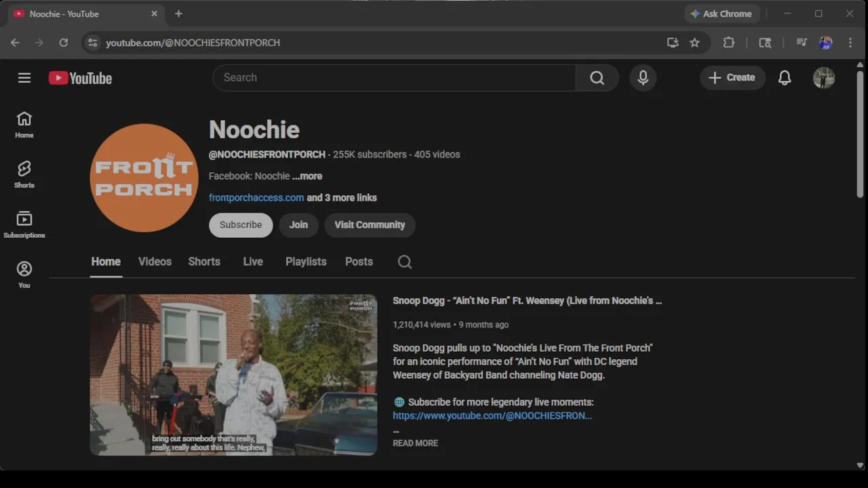Click the Join button
The height and width of the screenshot is (488, 868).
point(298,225)
